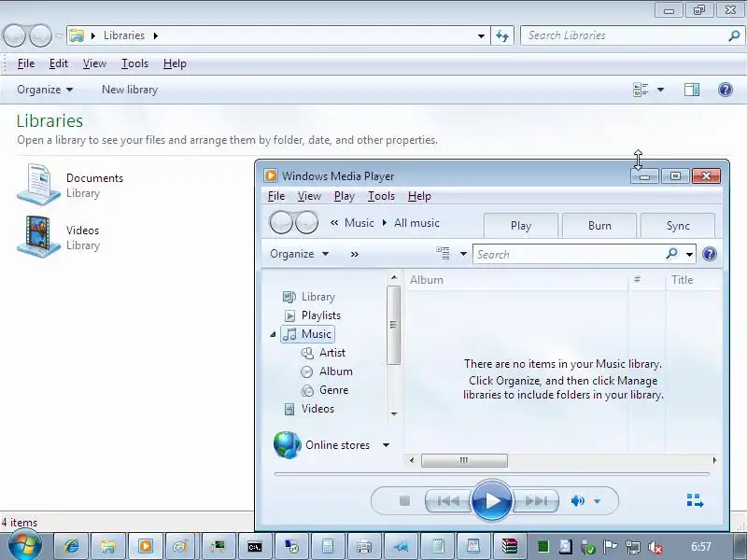
Task: Click the Music breadcrumb in Media Player
Action: click(359, 223)
